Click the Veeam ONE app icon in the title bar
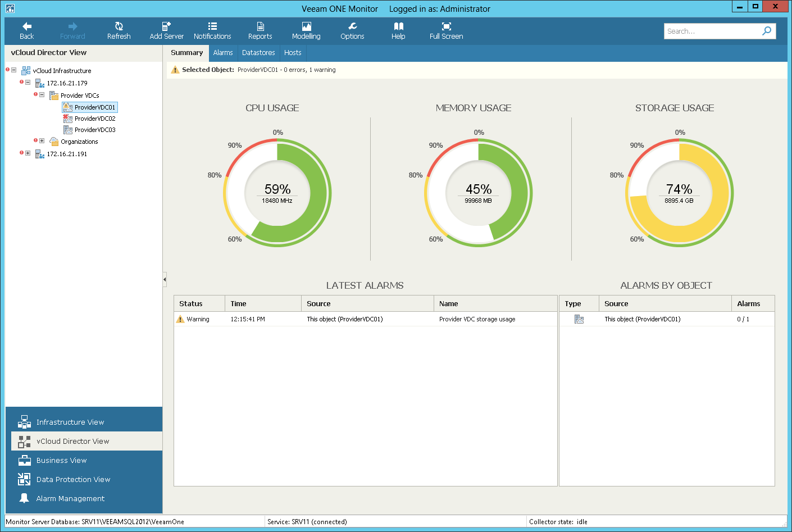The image size is (792, 532). 10,8
